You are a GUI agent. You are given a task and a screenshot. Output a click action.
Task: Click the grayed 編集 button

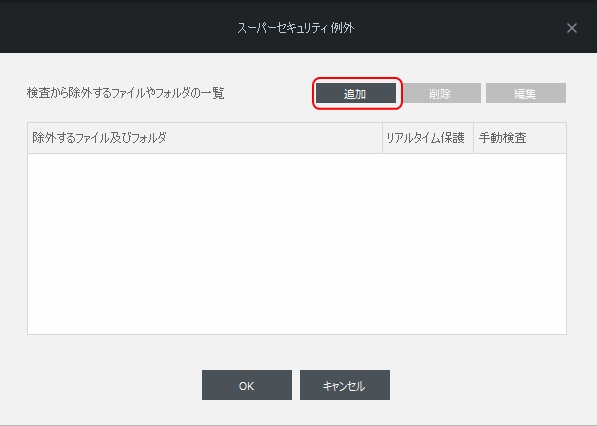[526, 93]
